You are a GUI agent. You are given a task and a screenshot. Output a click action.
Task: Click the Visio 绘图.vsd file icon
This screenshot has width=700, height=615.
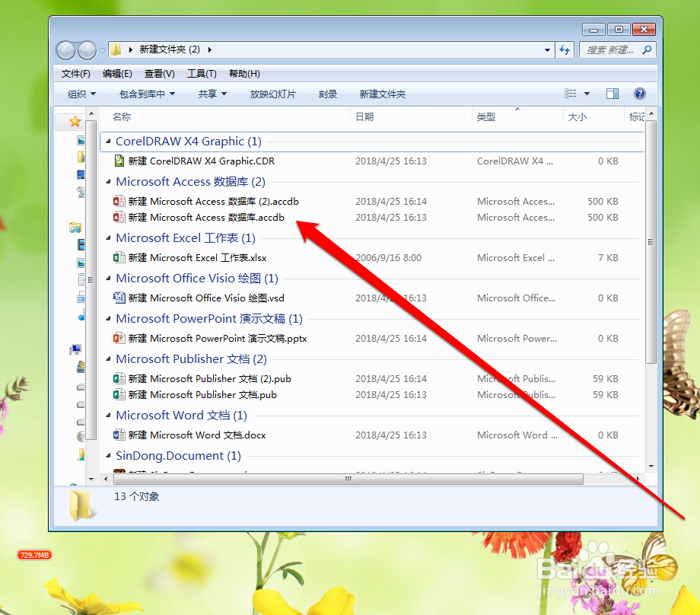click(119, 298)
